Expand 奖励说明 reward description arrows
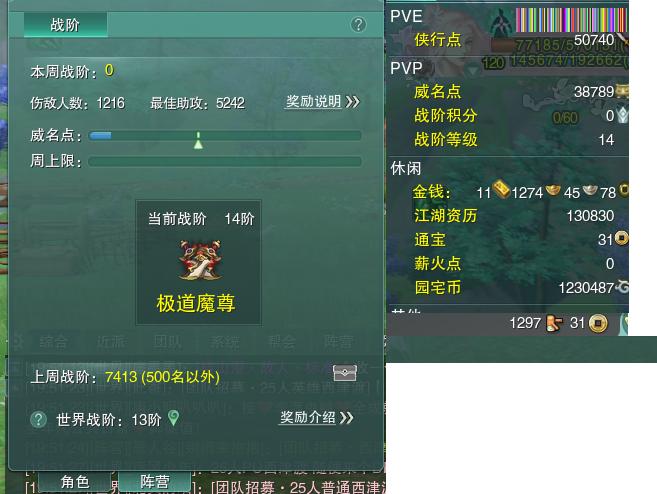This screenshot has width=657, height=494. 353,101
